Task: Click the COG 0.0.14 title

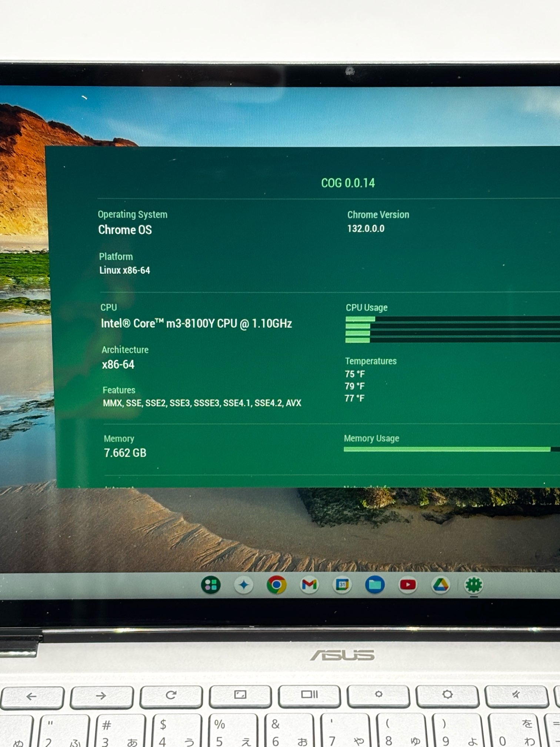Action: pyautogui.click(x=348, y=183)
